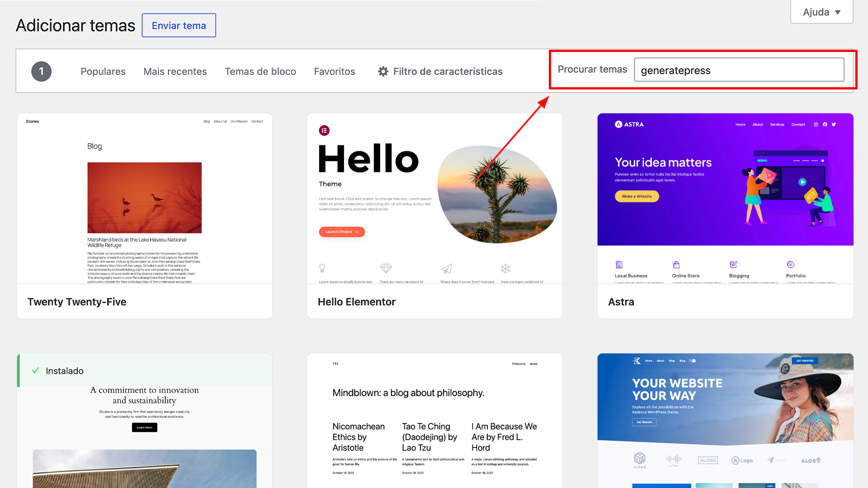Click Make a Website button in Astra preview
This screenshot has width=868, height=488.
637,196
